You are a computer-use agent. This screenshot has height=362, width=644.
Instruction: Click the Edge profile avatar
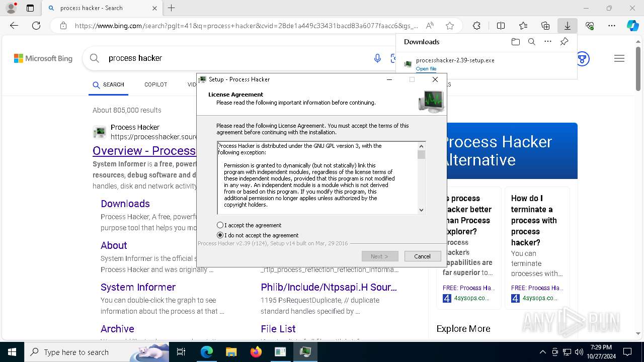point(11,8)
